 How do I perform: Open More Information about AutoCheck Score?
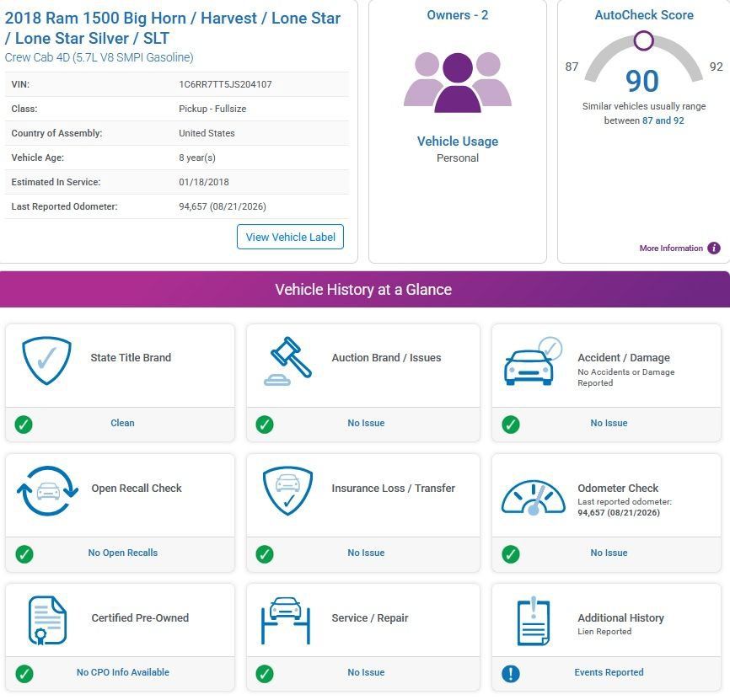coord(671,248)
